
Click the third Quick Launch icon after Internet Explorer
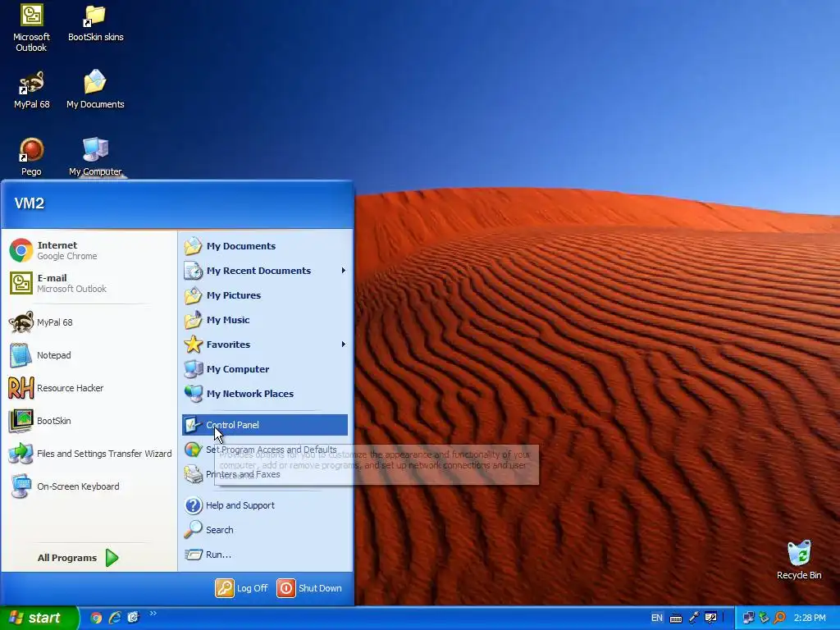[x=133, y=618]
